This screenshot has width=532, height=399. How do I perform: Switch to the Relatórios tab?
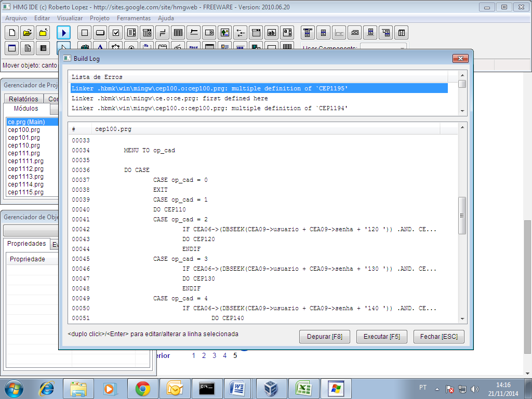pyautogui.click(x=23, y=99)
